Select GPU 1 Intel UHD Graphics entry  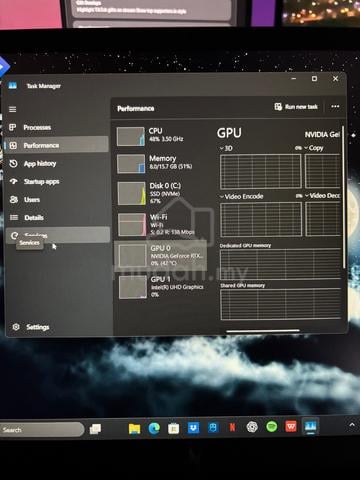pos(162,287)
